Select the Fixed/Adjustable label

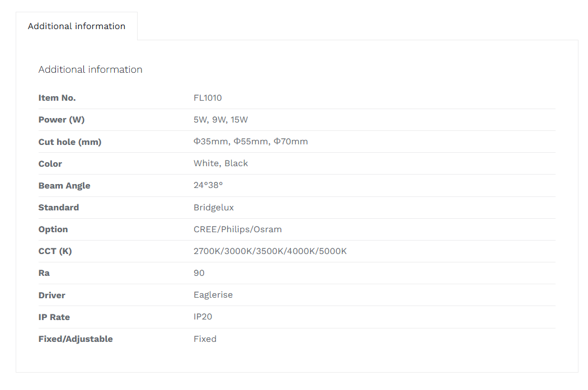click(x=76, y=339)
